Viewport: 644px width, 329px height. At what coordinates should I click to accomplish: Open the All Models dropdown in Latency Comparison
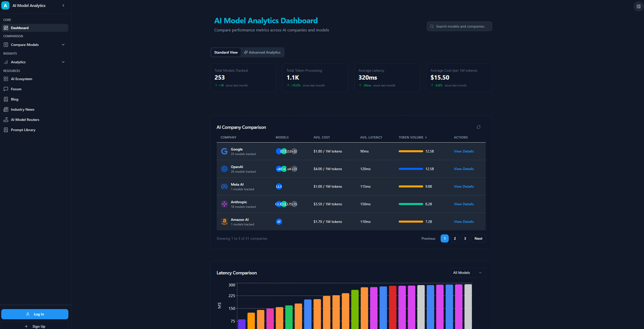[x=467, y=273]
